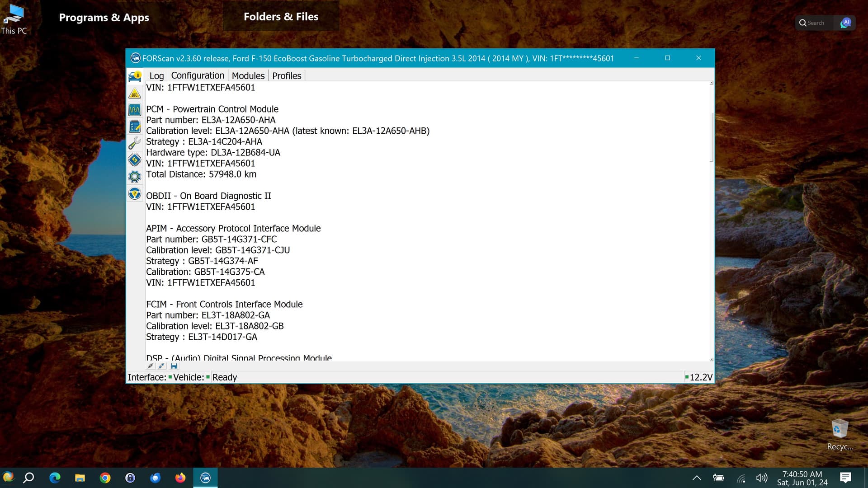Open the network tray icon
Screen dimensions: 868x488
[741, 478]
